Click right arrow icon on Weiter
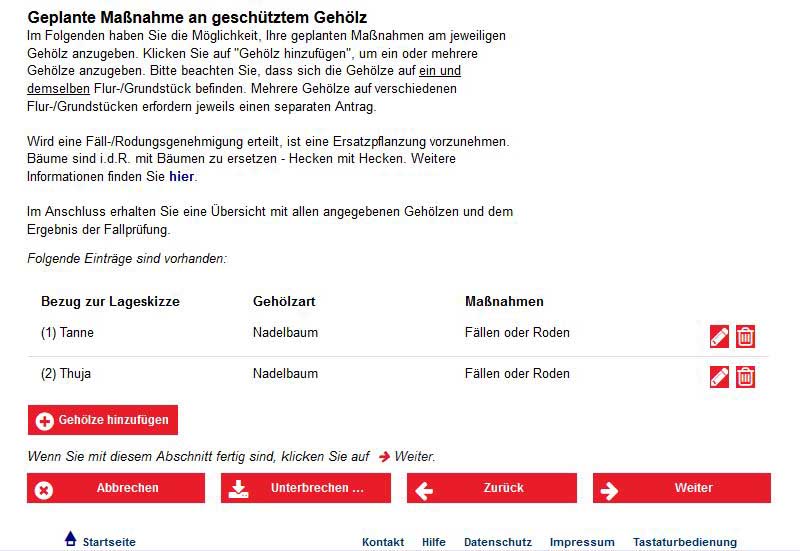Image resolution: width=800 pixels, height=551 pixels. (x=609, y=489)
